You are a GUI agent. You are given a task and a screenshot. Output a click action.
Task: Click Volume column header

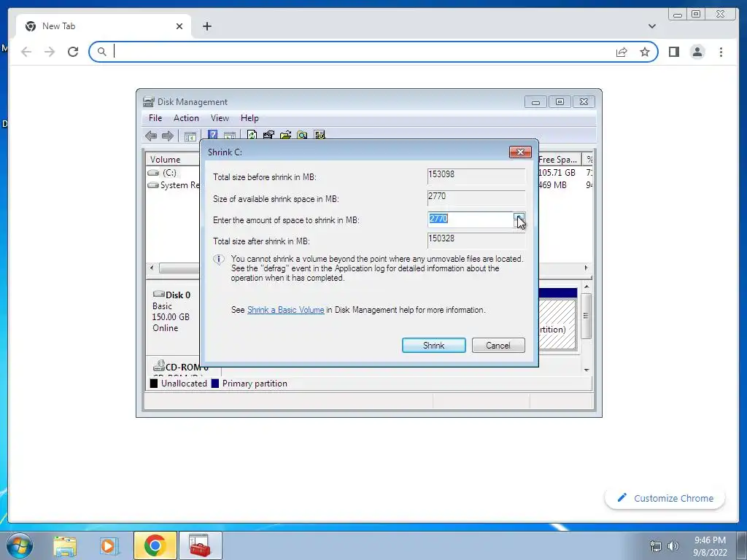172,160
